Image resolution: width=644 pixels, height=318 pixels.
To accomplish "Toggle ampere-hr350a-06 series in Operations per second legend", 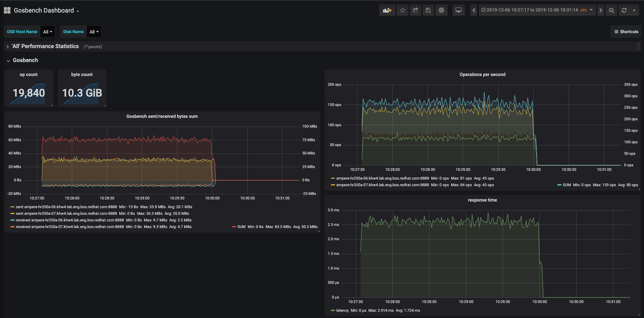I will pos(382,179).
